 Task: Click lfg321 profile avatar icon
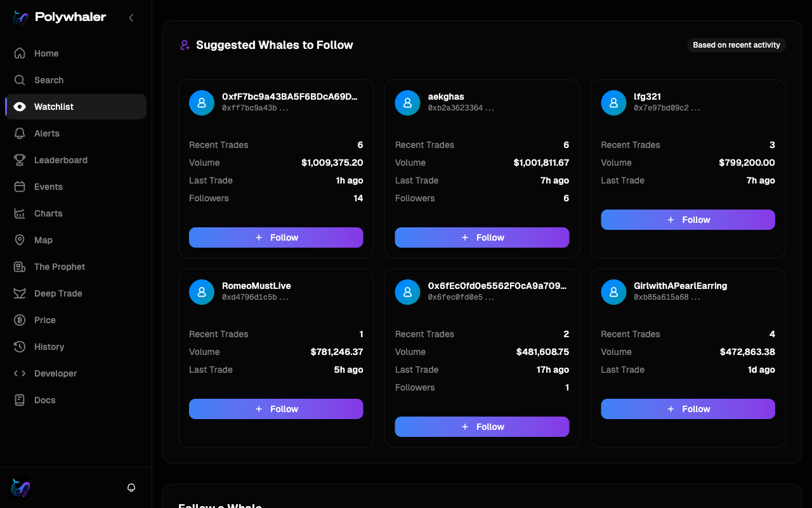613,103
